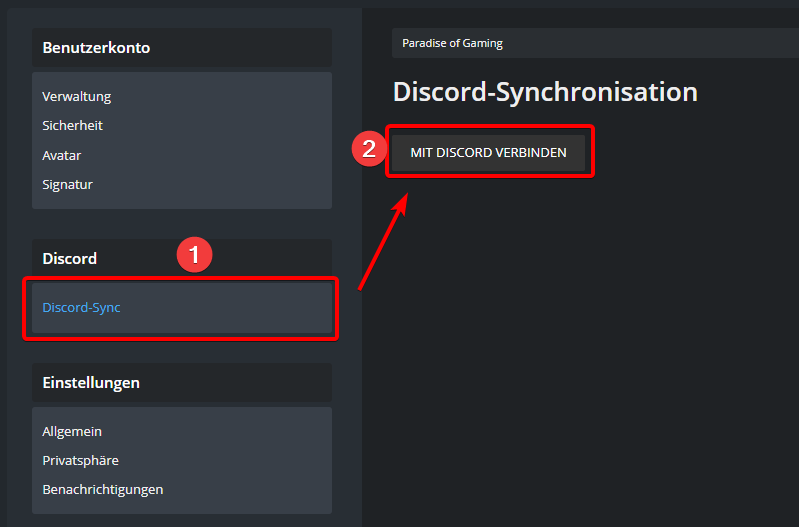Click the red number 2 badge
Viewport: 799px width, 527px height.
[x=369, y=149]
